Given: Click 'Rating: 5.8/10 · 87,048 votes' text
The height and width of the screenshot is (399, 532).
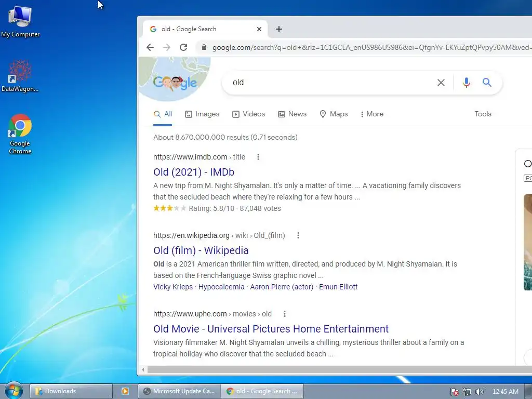Looking at the screenshot, I should [235, 208].
